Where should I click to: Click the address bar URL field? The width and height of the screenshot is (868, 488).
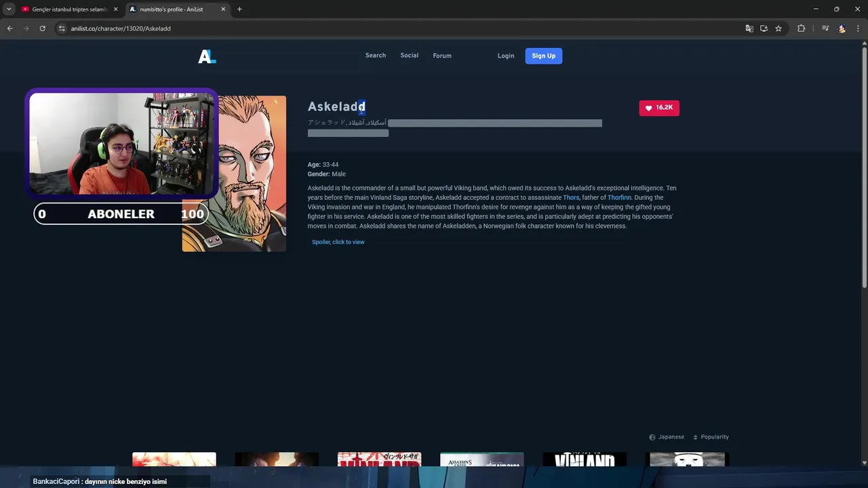click(400, 28)
